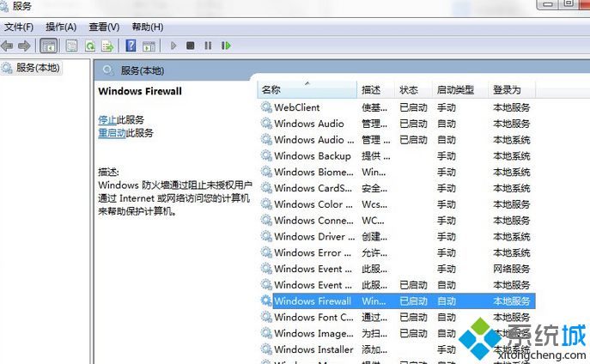
Task: Click the Back arrow in toolbar
Action: (x=7, y=46)
